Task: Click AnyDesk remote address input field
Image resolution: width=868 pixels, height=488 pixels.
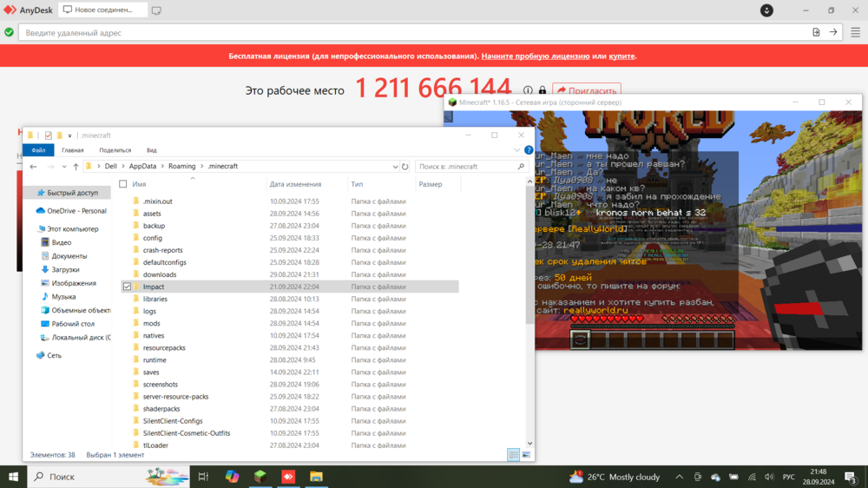Action: coord(415,33)
